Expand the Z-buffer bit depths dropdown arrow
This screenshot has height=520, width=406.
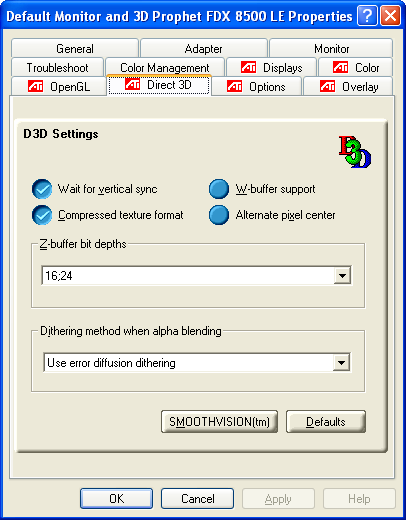(342, 276)
